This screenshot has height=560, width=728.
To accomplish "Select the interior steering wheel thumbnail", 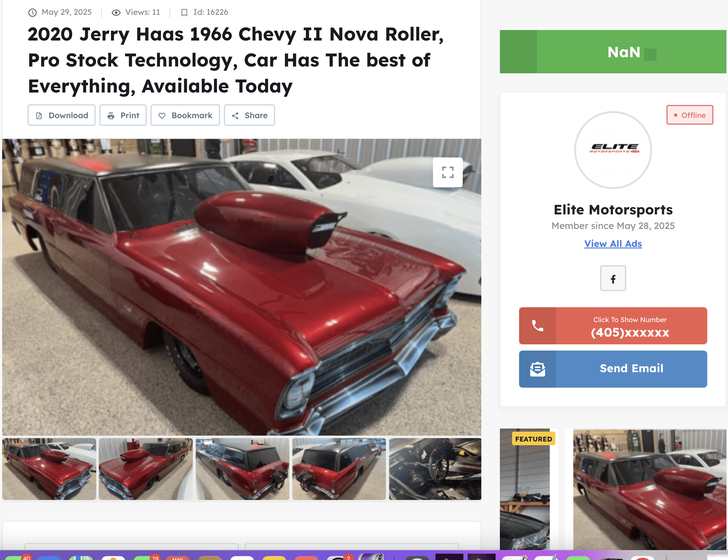I will (x=435, y=469).
